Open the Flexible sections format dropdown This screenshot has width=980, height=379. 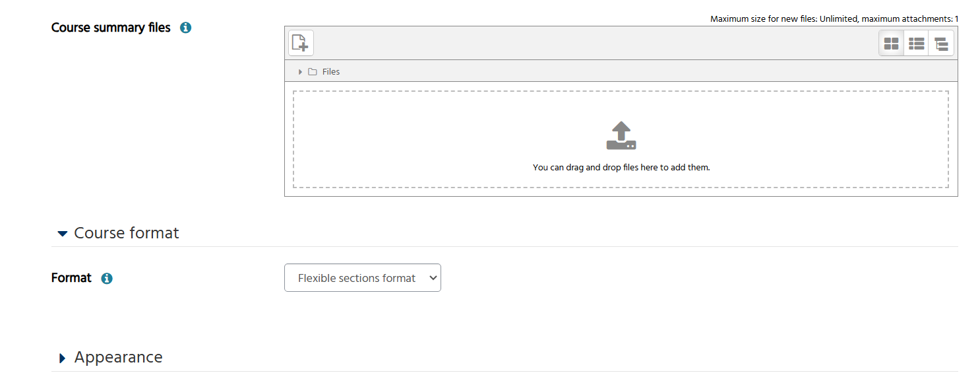[363, 278]
